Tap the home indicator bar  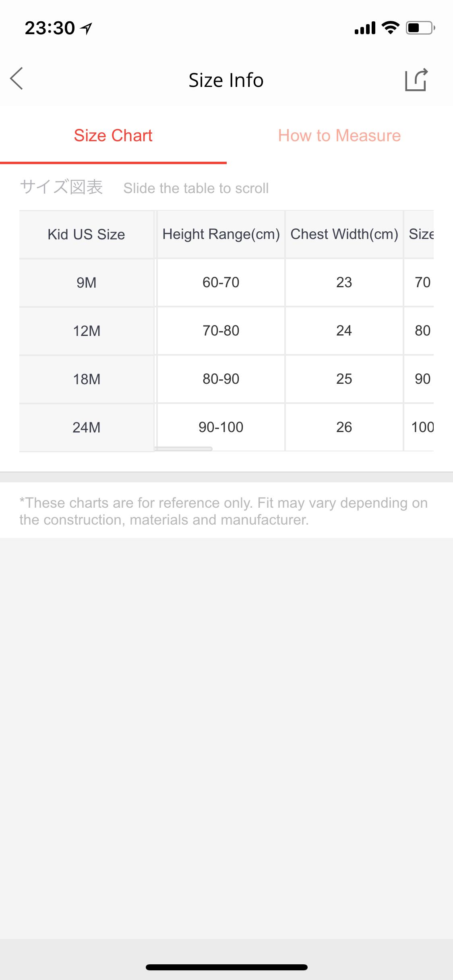tap(226, 967)
